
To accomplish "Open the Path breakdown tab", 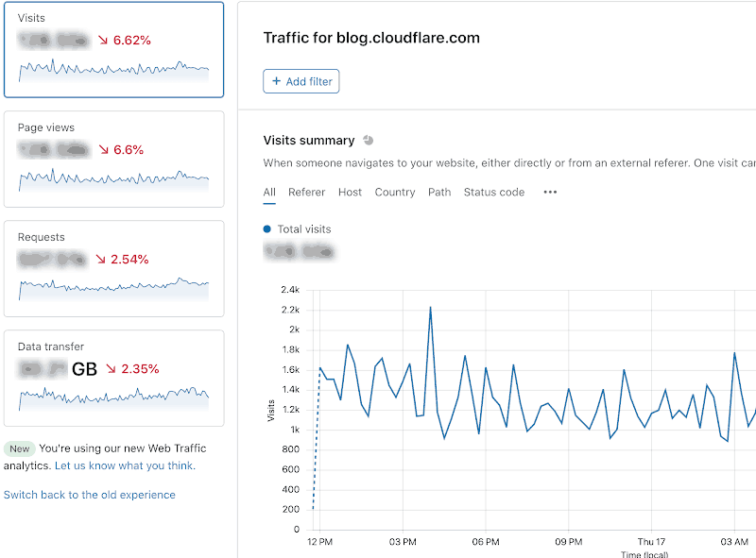I will (x=438, y=192).
